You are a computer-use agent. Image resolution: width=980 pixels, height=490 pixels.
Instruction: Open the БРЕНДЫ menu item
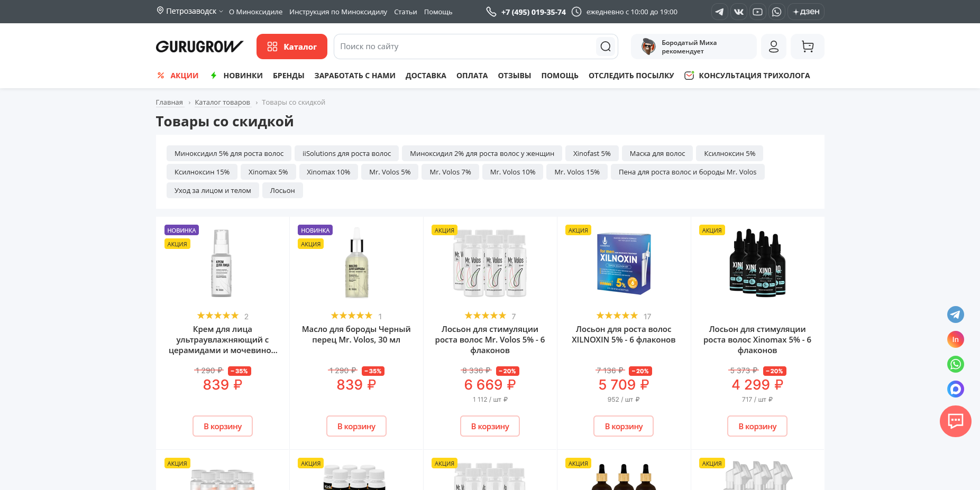click(289, 76)
